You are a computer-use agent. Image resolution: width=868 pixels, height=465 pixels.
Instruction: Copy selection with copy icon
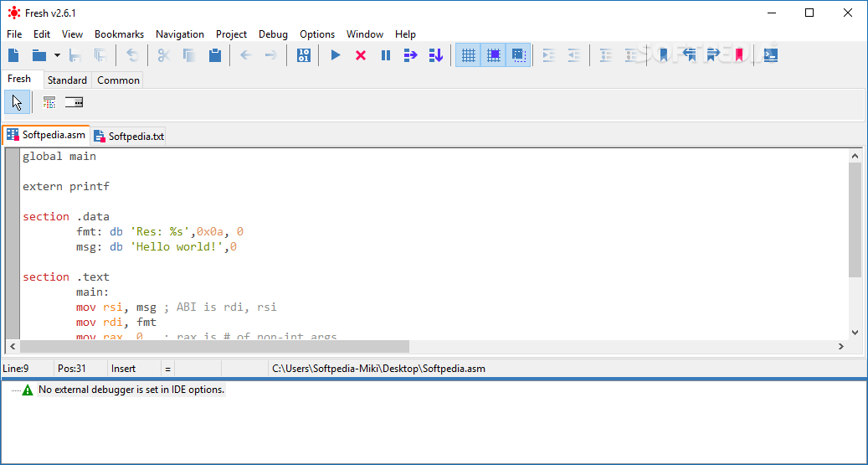[189, 54]
